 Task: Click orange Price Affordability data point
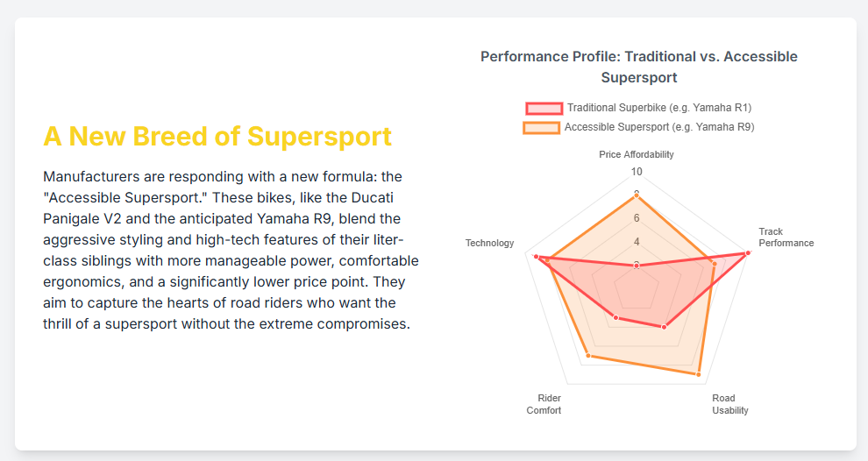coord(637,195)
